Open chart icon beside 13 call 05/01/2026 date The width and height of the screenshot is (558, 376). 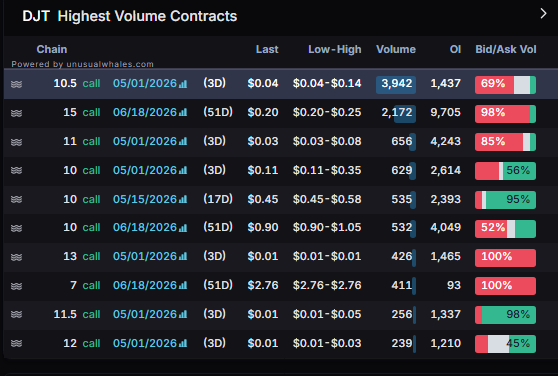[183, 256]
